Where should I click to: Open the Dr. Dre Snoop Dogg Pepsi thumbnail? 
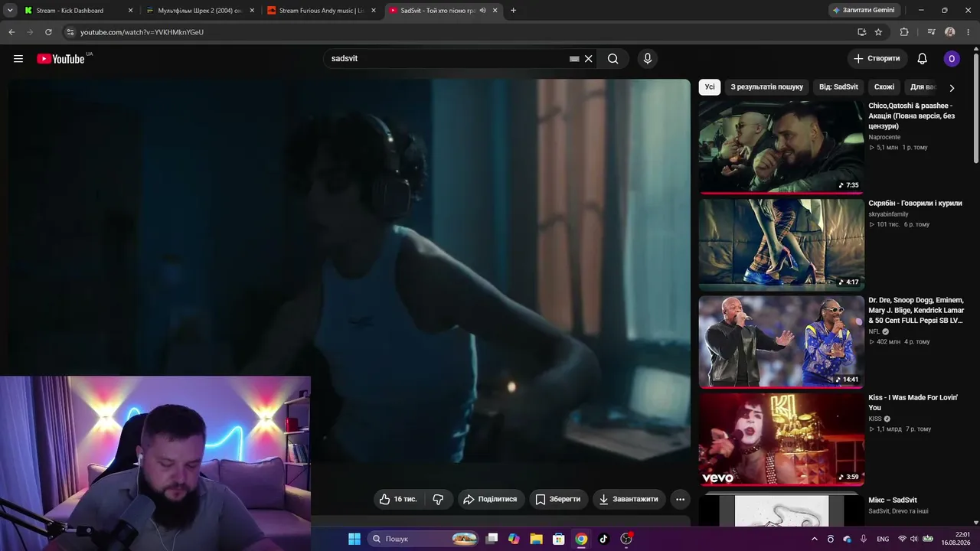tap(781, 341)
